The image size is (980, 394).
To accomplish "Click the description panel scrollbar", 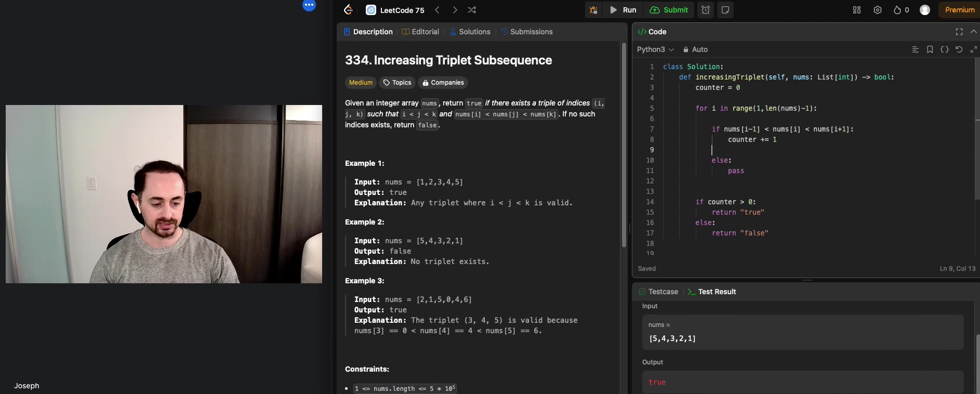I will pos(624,145).
